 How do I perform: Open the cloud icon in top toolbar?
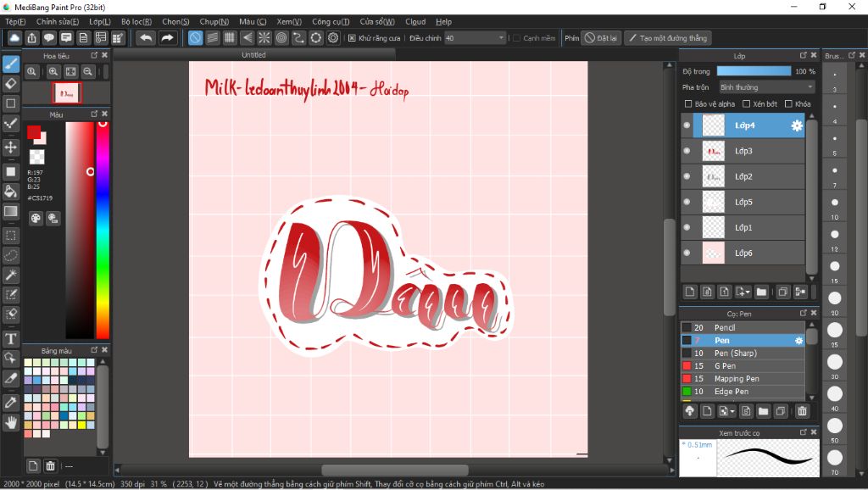coord(14,38)
